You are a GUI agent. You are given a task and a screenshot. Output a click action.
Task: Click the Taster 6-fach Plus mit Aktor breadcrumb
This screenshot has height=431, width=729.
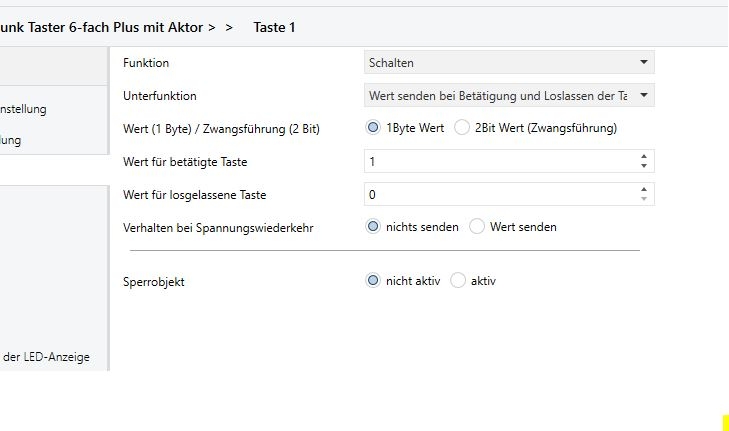[x=108, y=27]
